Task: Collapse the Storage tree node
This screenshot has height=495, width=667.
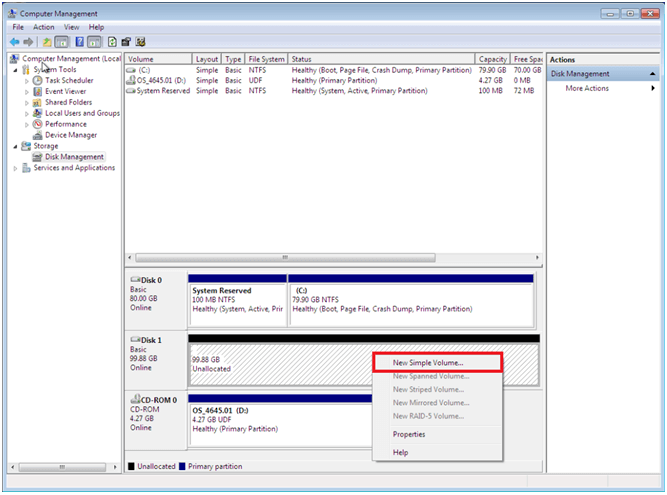Action: 15,146
